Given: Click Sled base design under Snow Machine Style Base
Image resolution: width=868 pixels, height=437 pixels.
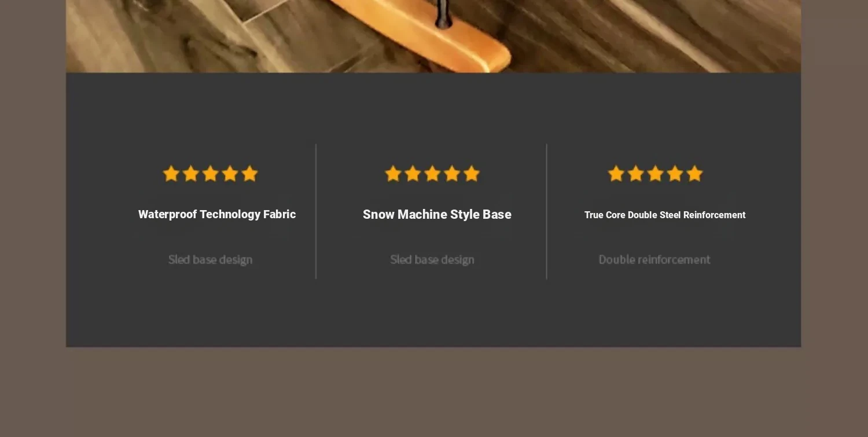Looking at the screenshot, I should click(x=432, y=259).
